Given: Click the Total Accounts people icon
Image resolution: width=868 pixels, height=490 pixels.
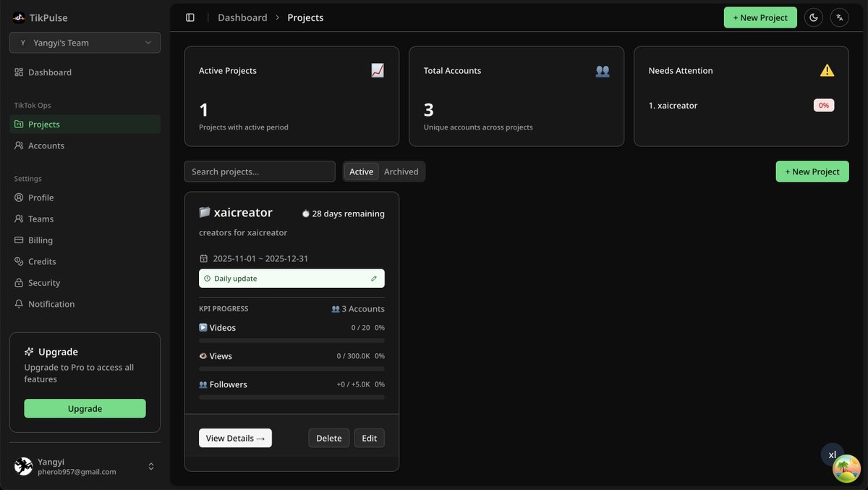Looking at the screenshot, I should click(x=603, y=70).
